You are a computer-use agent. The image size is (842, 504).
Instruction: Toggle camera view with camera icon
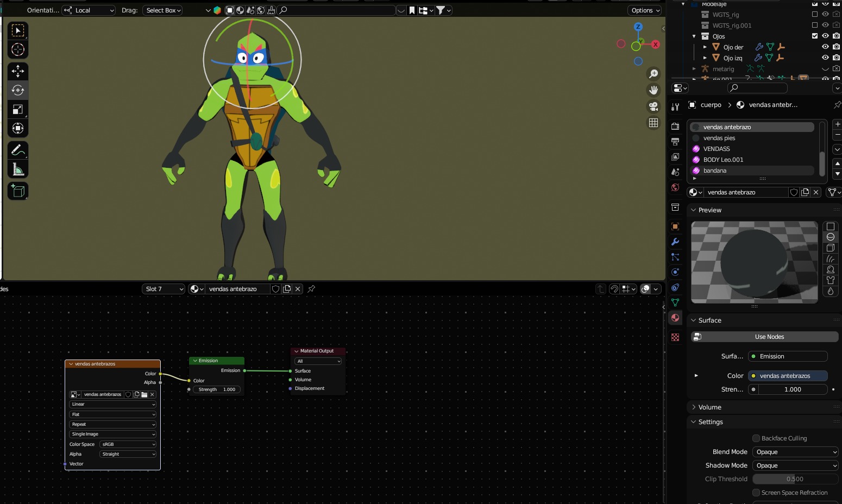pyautogui.click(x=654, y=106)
